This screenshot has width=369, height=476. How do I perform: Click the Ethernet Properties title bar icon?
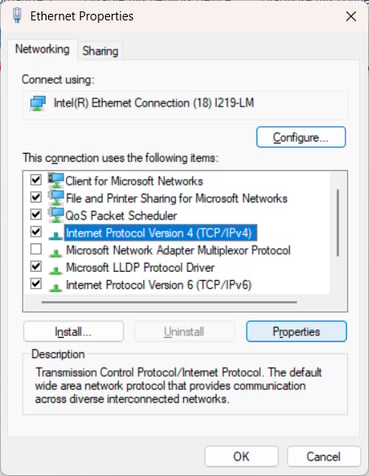pyautogui.click(x=17, y=16)
